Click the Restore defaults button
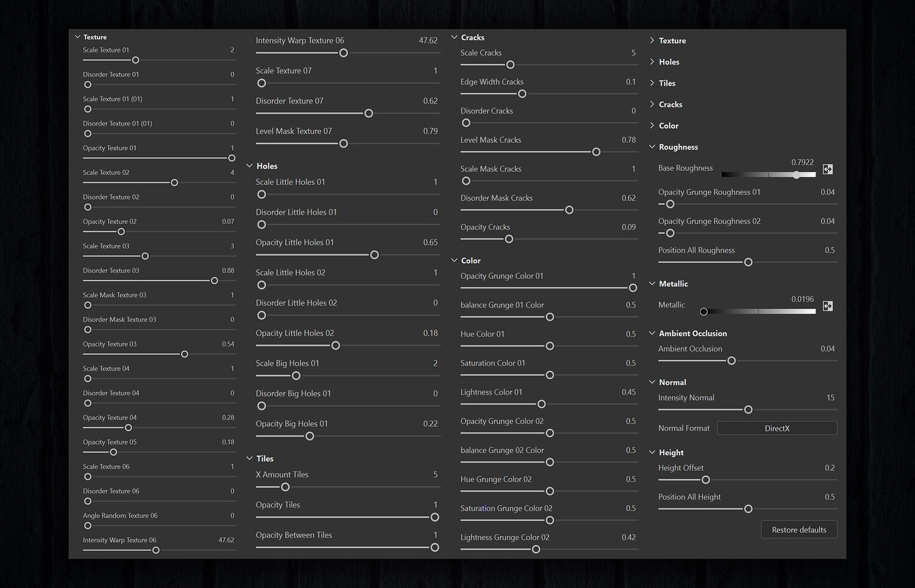 click(798, 530)
